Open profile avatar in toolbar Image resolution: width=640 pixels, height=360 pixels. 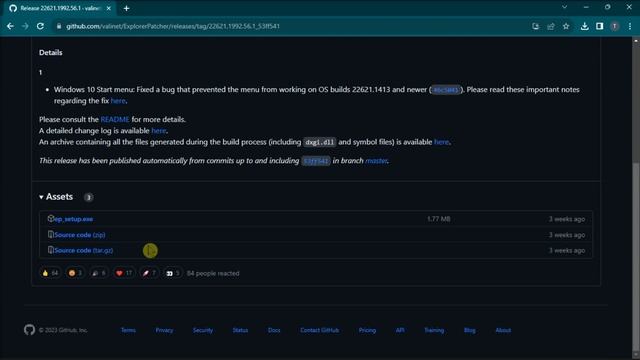tap(614, 26)
